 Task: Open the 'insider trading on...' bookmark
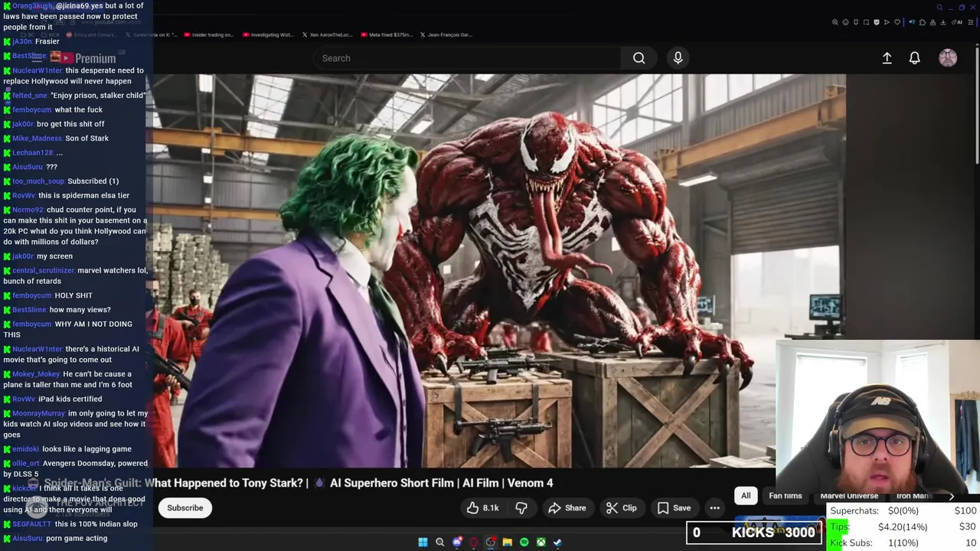point(207,34)
